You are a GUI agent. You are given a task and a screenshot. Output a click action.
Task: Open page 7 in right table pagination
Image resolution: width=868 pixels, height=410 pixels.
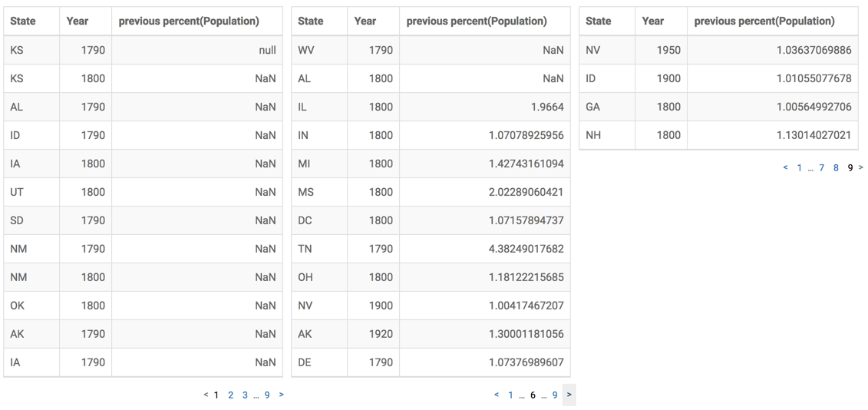tap(821, 167)
